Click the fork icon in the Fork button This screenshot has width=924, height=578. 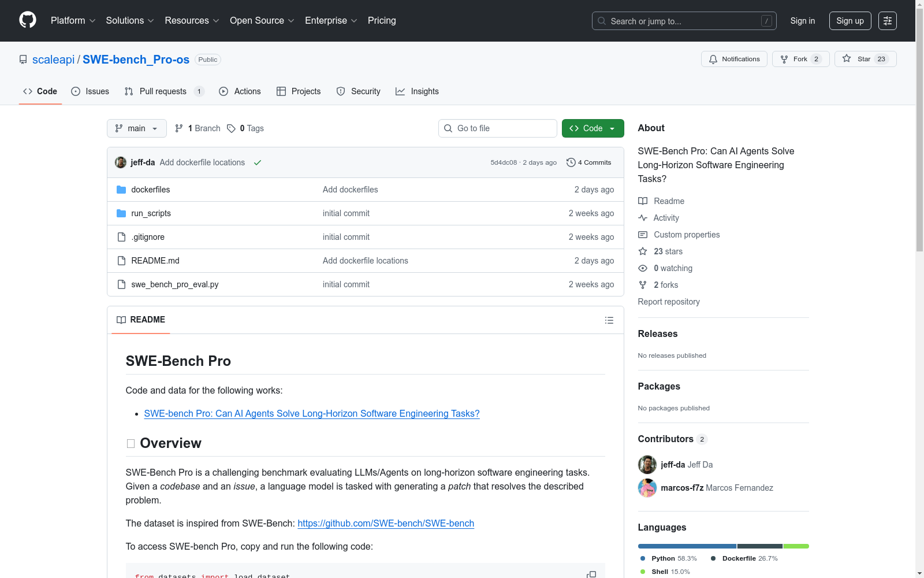pos(784,59)
